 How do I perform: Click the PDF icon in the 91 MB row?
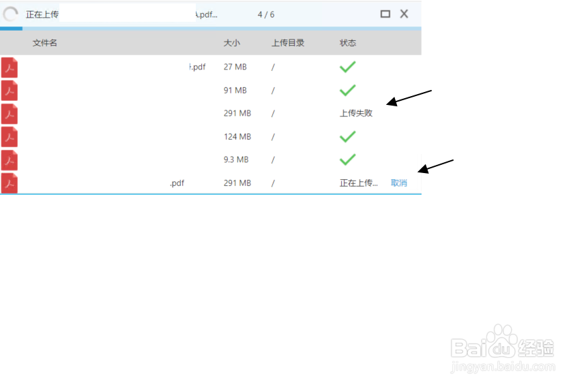[x=10, y=91]
